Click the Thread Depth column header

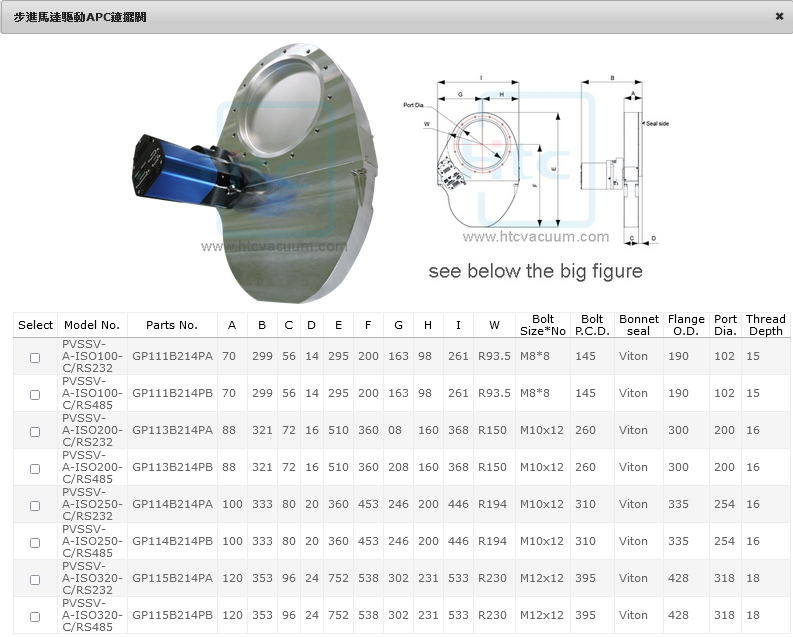[765, 325]
